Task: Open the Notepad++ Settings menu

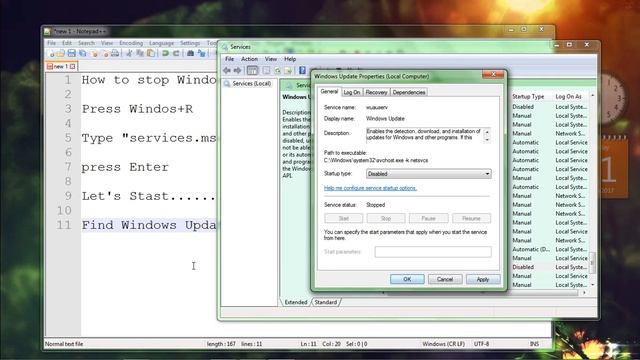Action: click(190, 43)
